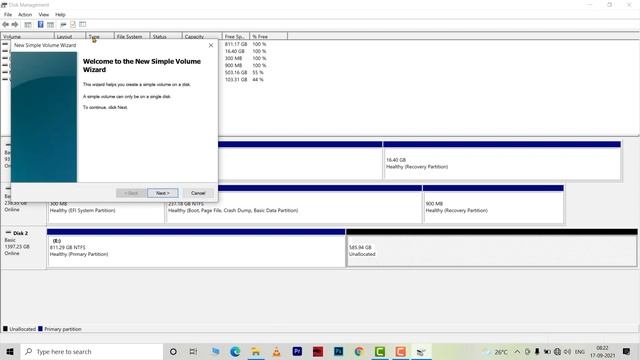Click Next in the New Simple Volume Wizard
The height and width of the screenshot is (360, 640).
point(162,193)
